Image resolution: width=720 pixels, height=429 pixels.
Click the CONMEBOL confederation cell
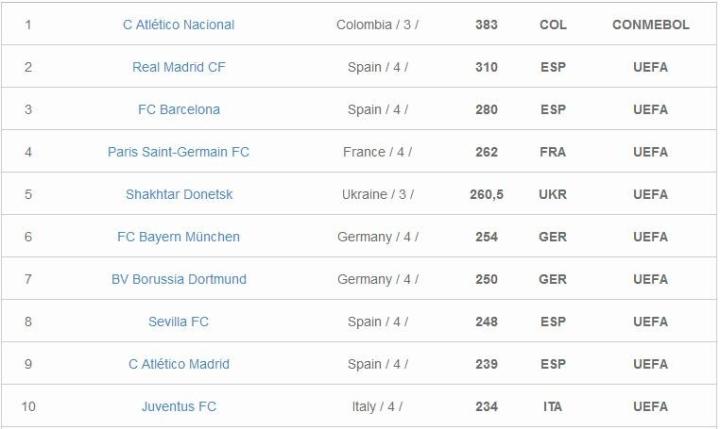point(650,25)
